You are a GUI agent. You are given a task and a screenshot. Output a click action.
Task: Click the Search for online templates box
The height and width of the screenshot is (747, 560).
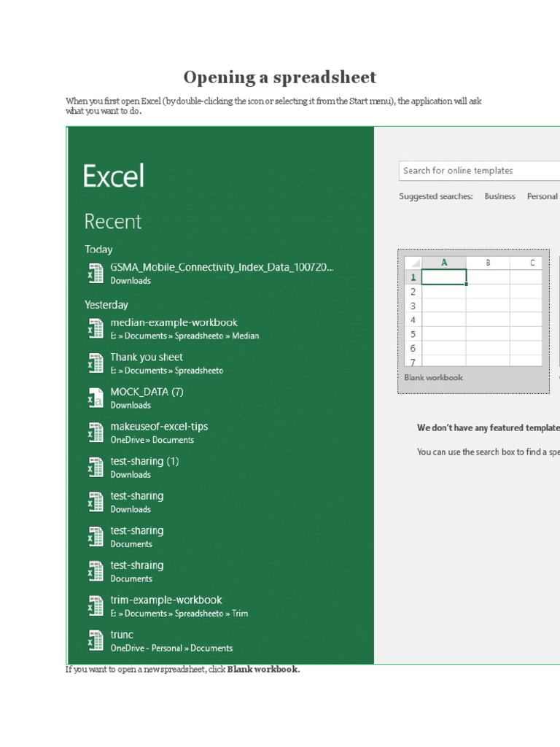coord(479,171)
